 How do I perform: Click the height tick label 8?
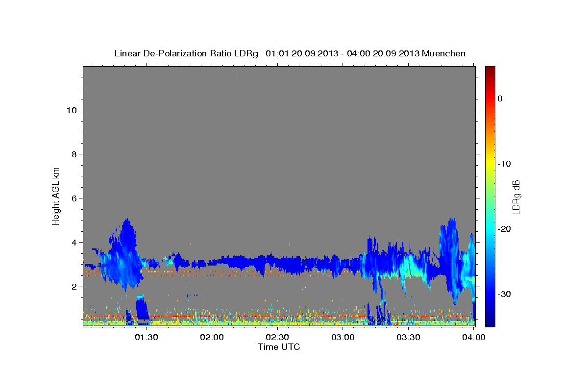click(x=73, y=154)
